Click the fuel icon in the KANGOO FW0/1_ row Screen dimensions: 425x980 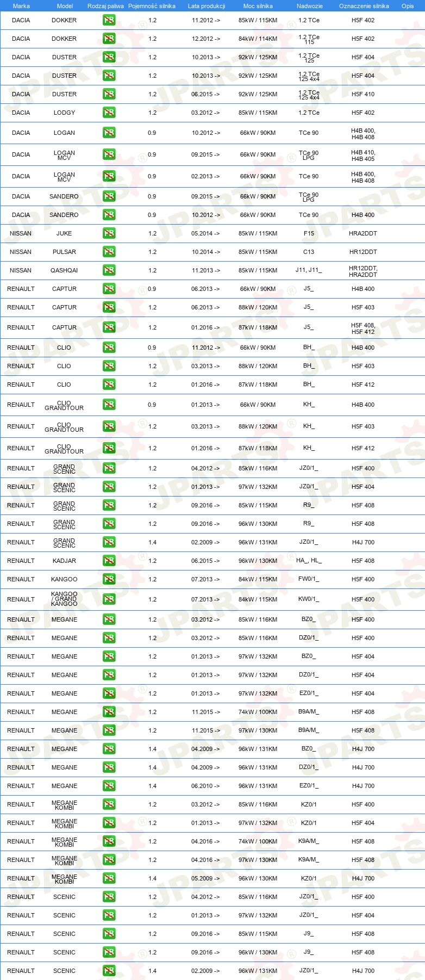(x=109, y=579)
